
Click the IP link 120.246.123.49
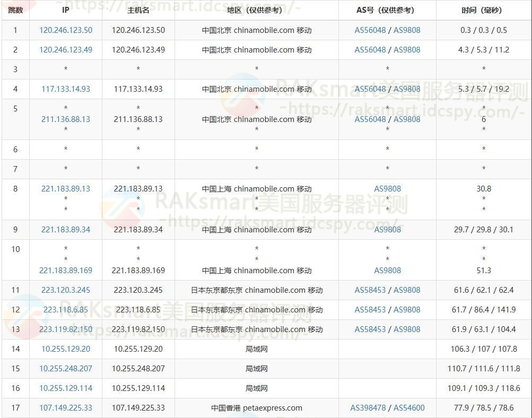coord(66,50)
